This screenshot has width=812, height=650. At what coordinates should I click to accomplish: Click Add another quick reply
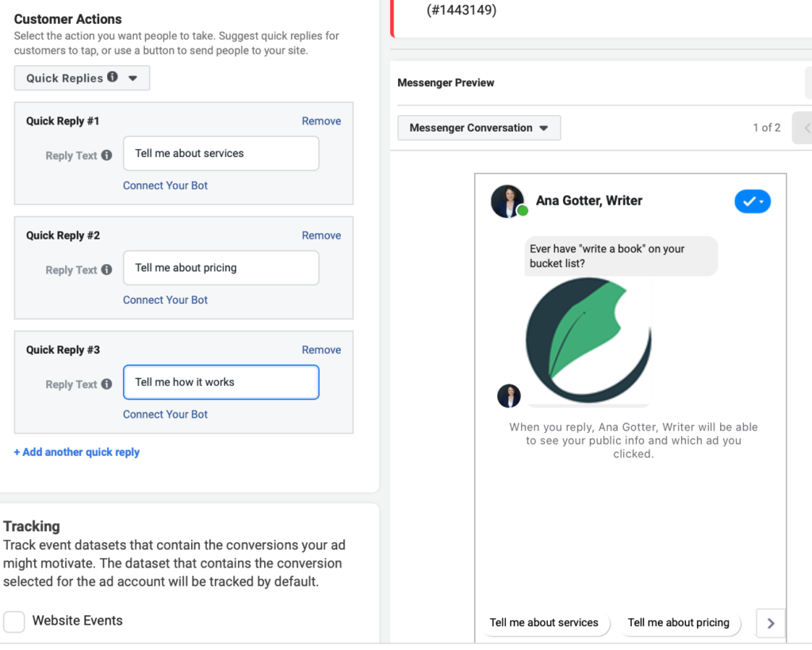pos(76,452)
